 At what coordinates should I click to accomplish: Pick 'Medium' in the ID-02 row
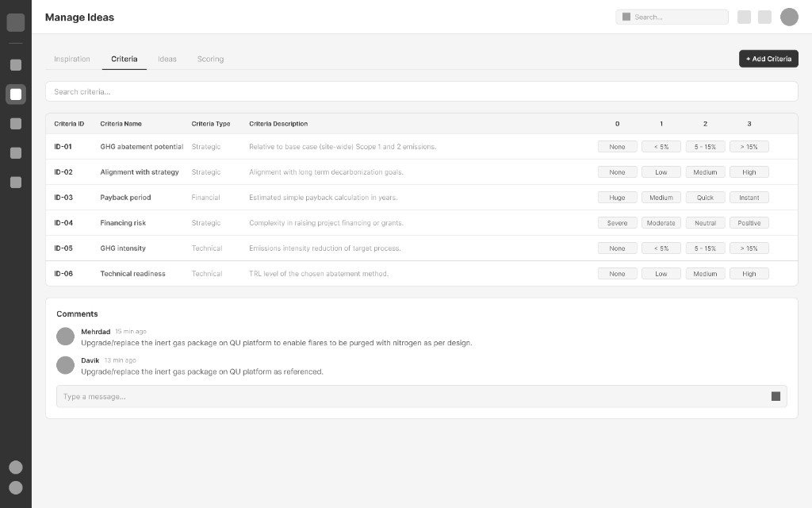(705, 172)
